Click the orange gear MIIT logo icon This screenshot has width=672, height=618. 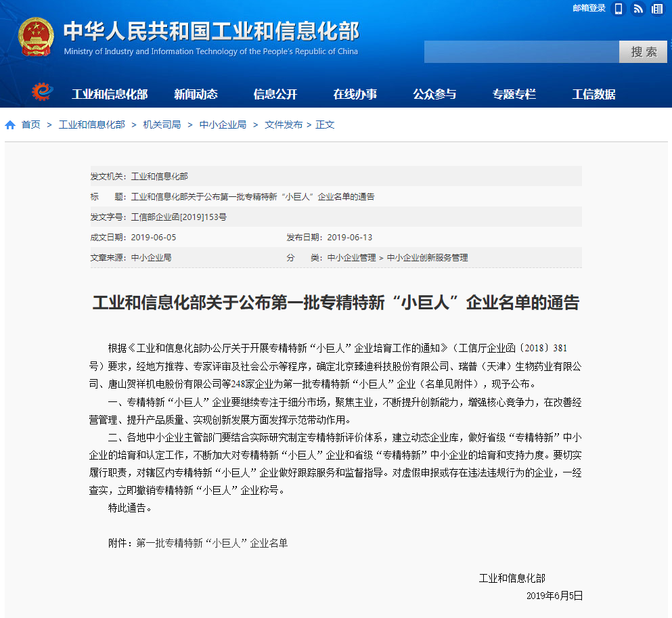(x=42, y=91)
